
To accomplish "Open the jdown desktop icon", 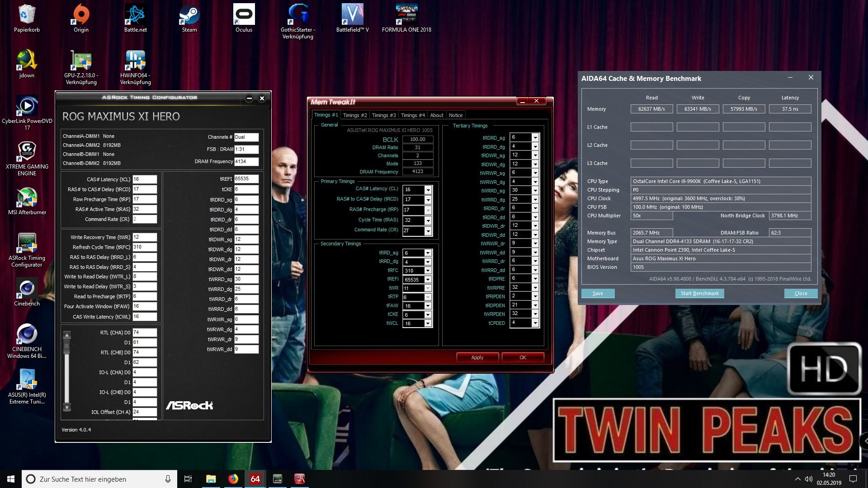I will pyautogui.click(x=27, y=65).
